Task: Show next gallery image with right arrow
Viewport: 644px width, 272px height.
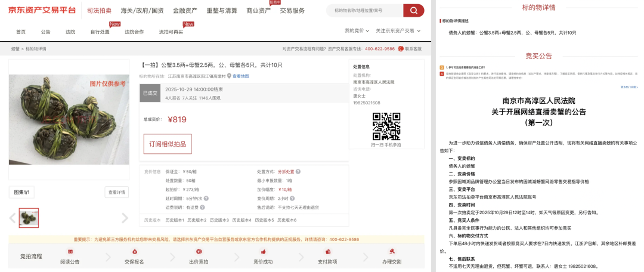Action: tap(125, 218)
